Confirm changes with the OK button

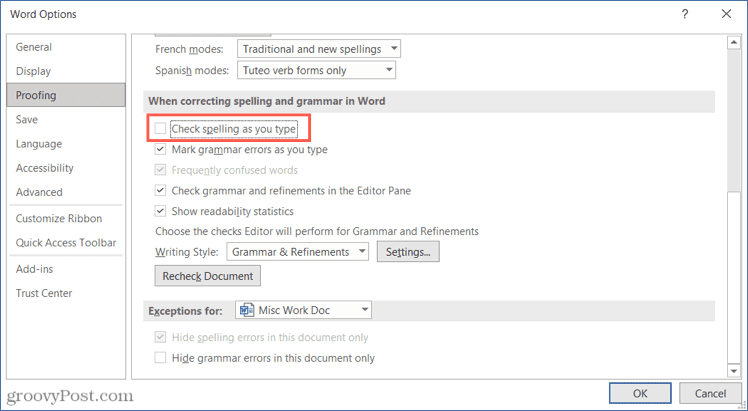pyautogui.click(x=640, y=393)
